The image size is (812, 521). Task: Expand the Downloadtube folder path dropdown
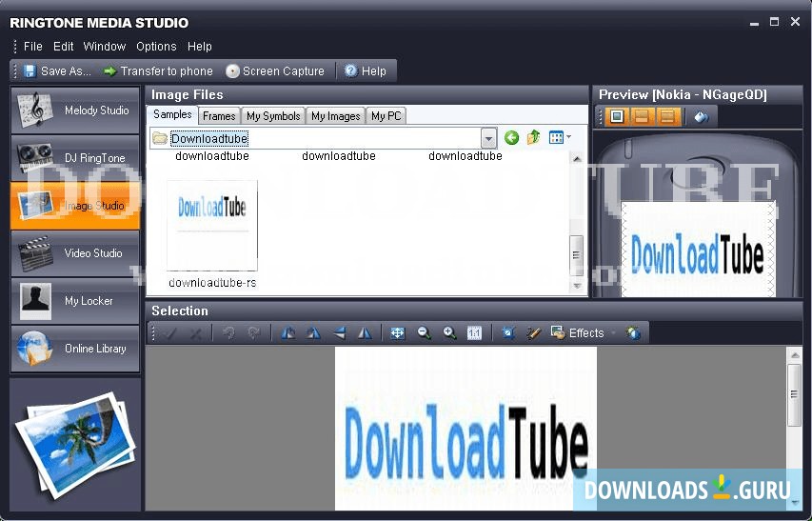(x=488, y=138)
